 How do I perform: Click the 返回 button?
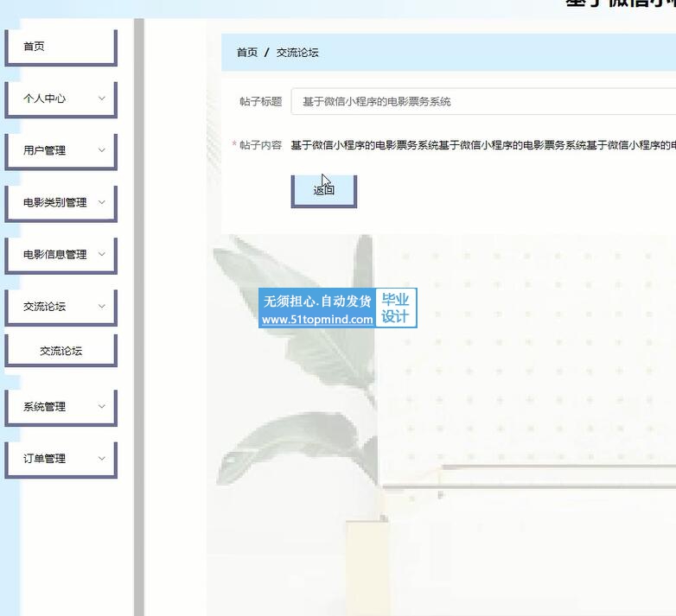[324, 191]
